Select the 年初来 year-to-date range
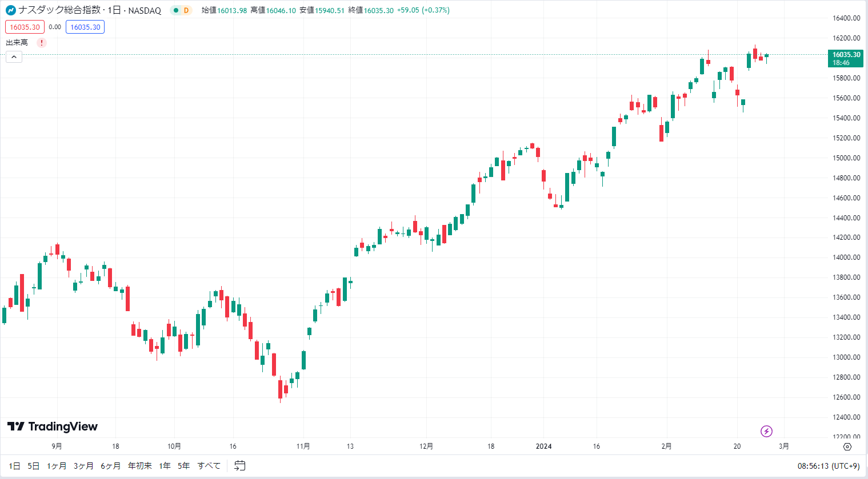Viewport: 868px width, 479px height. (140, 466)
